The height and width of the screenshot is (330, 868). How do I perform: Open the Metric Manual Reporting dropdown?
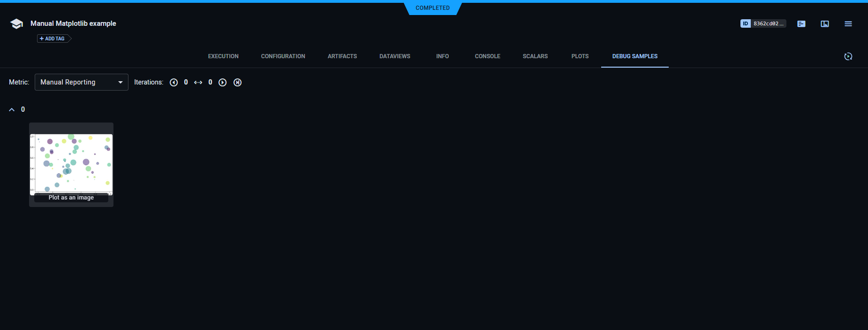[x=81, y=82]
